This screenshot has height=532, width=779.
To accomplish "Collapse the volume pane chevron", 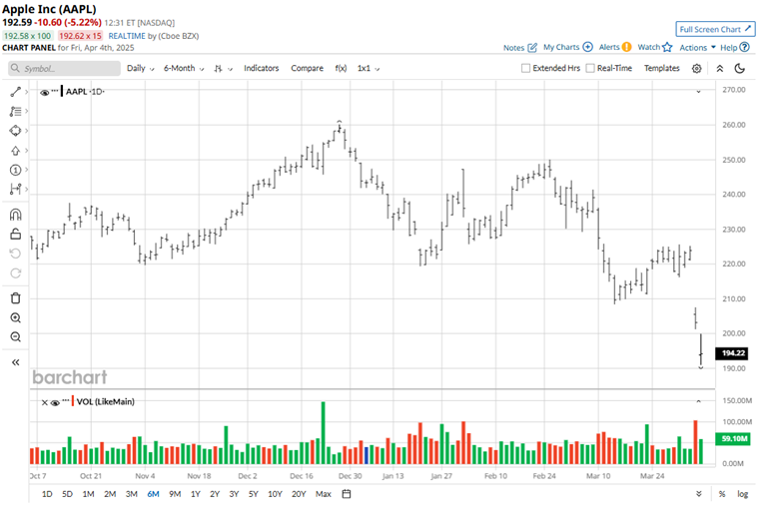I will [698, 401].
